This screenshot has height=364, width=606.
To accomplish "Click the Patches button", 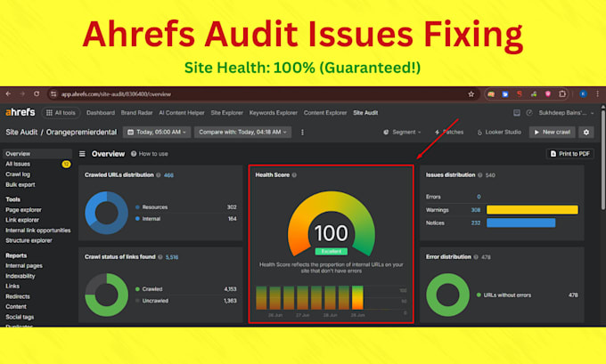I will pyautogui.click(x=448, y=132).
